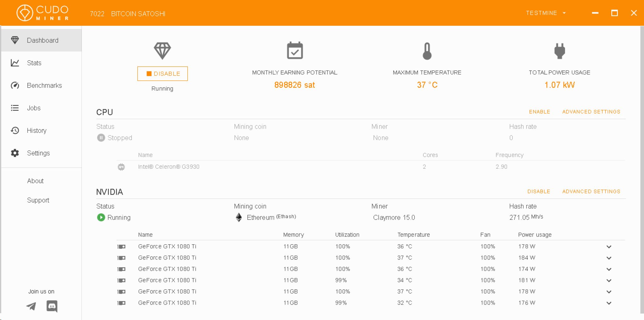Select the Stats chart icon
The height and width of the screenshot is (320, 644).
(x=15, y=63)
